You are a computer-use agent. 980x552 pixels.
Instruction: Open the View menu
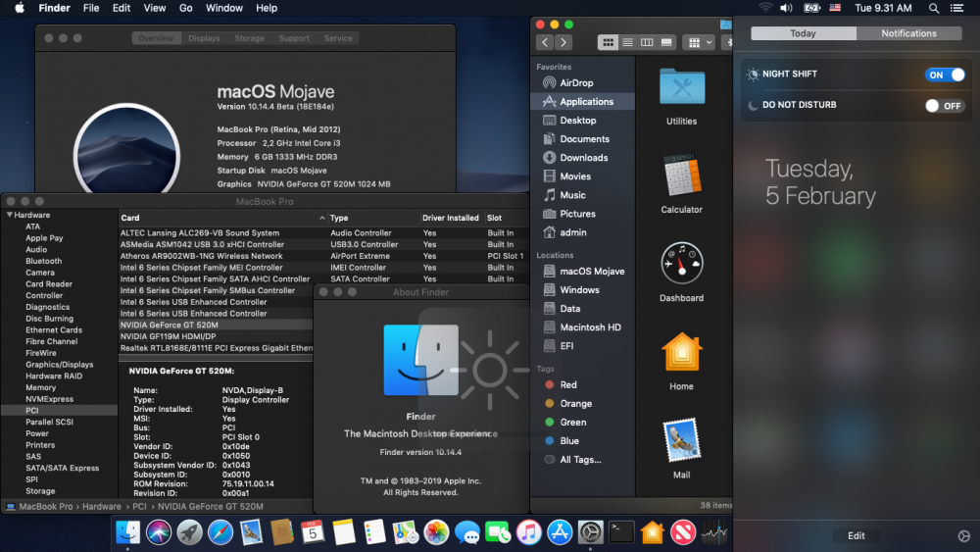tap(155, 8)
